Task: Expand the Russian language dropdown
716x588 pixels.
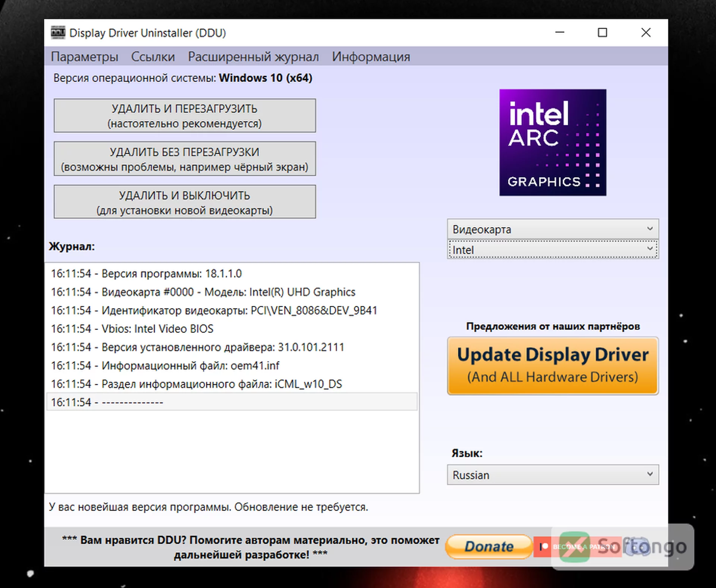Action: pos(553,475)
